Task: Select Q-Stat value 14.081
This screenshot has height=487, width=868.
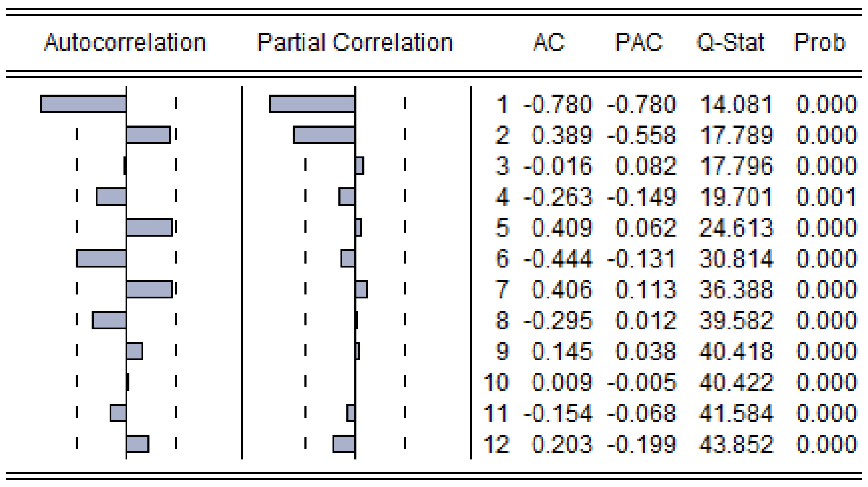Action: (736, 104)
